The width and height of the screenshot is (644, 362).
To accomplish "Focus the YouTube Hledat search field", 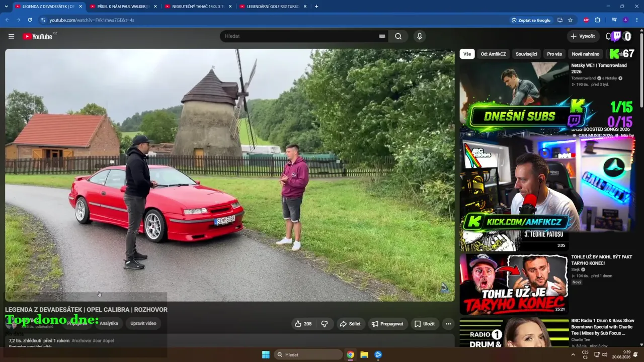I will point(299,36).
